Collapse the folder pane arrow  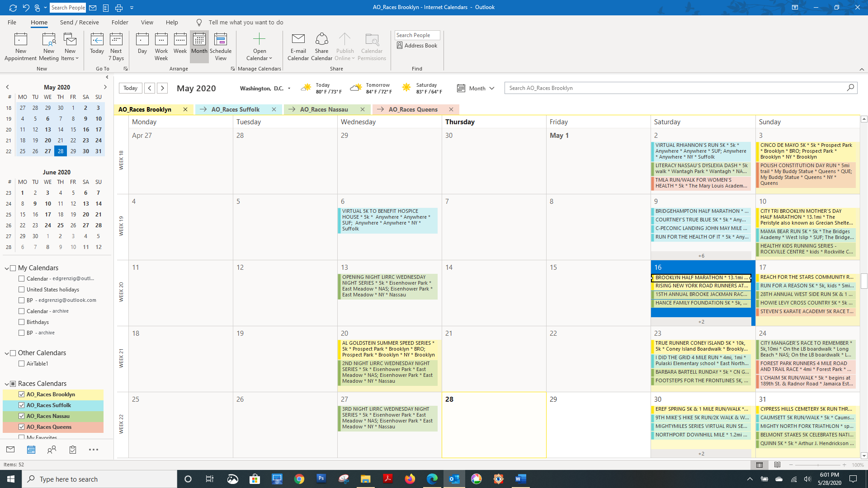[x=107, y=77]
